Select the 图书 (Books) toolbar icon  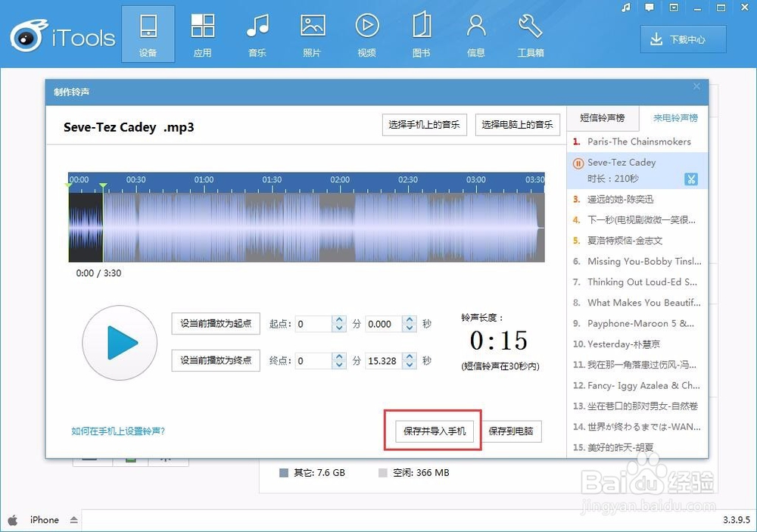click(421, 33)
